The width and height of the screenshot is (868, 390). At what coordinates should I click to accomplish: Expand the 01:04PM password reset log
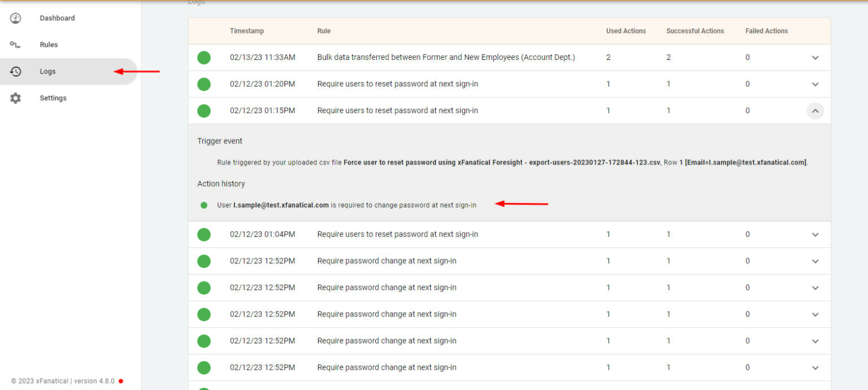[x=815, y=234]
